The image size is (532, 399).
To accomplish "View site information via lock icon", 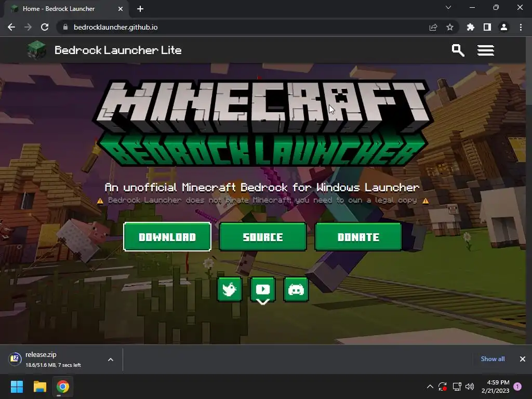I will [65, 27].
